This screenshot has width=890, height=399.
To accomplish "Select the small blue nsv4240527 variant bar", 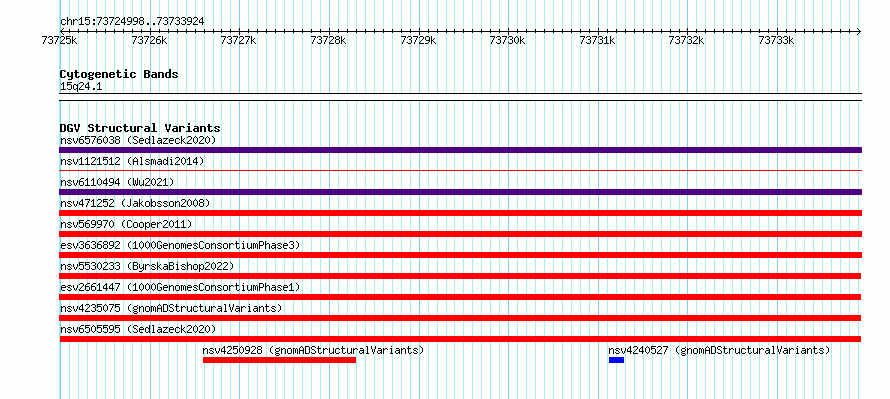I will pos(616,360).
